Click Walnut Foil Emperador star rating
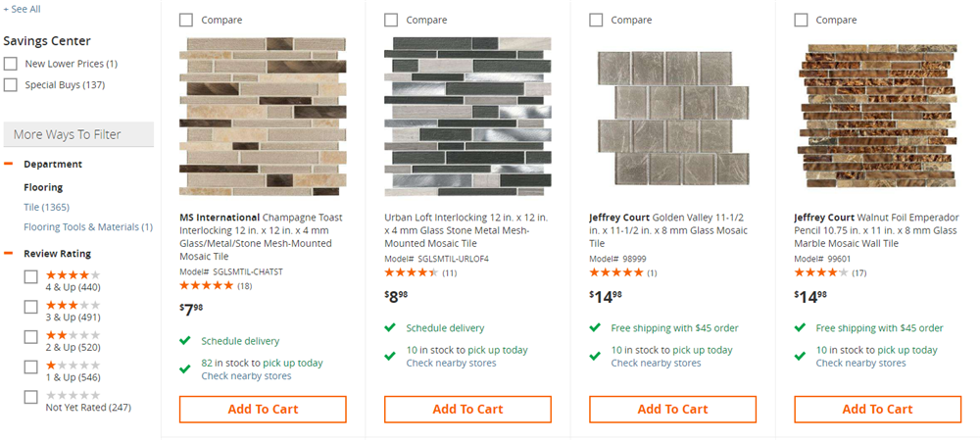The width and height of the screenshot is (980, 440). [820, 272]
